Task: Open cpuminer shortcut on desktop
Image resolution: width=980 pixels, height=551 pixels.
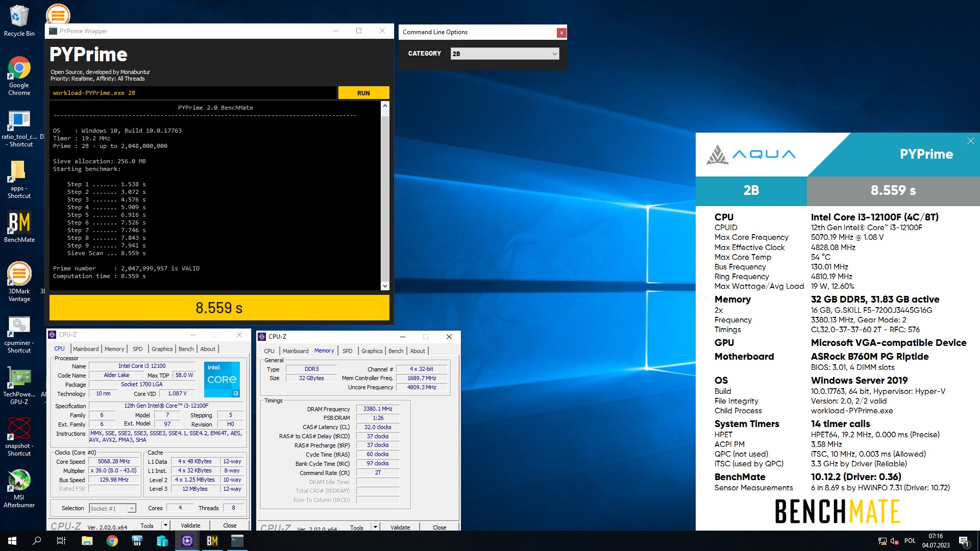Action: (x=19, y=335)
